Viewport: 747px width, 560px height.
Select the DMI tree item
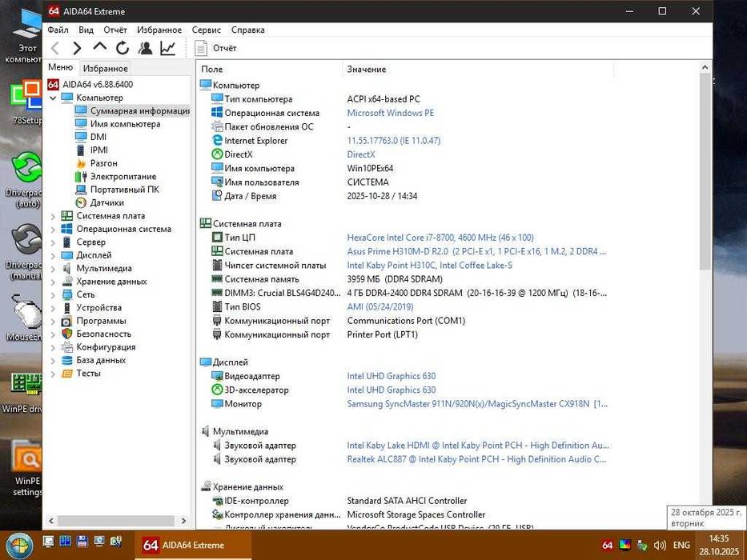[x=98, y=137]
